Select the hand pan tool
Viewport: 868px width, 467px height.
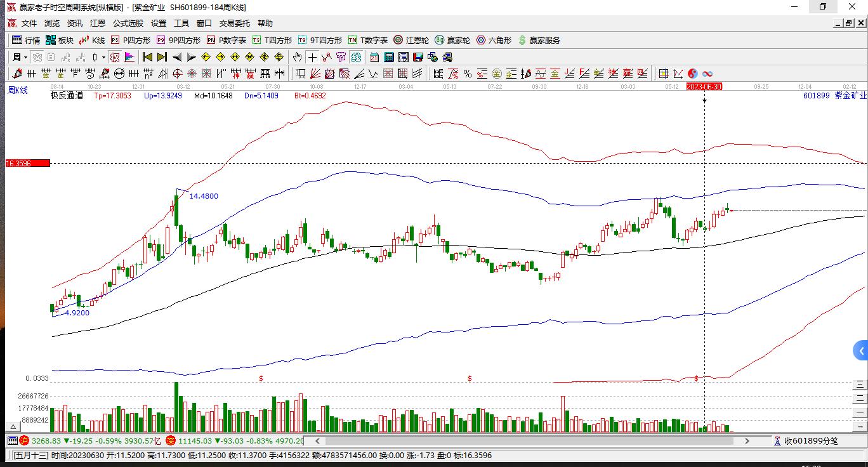(298, 57)
